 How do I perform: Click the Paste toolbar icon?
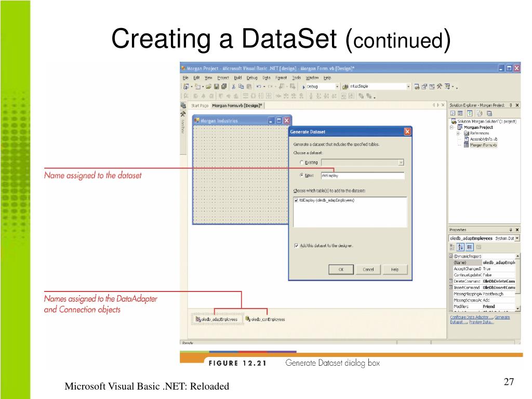coord(249,87)
